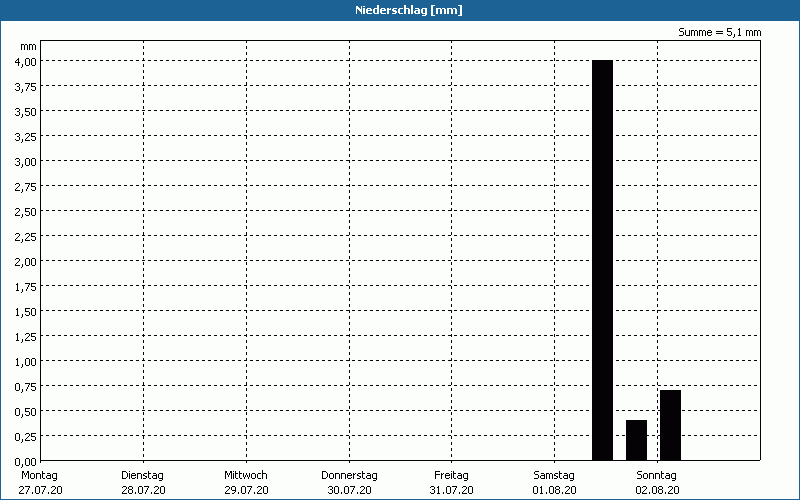Click the 1,75 y-axis label
The width and height of the screenshot is (800, 500).
coord(26,287)
